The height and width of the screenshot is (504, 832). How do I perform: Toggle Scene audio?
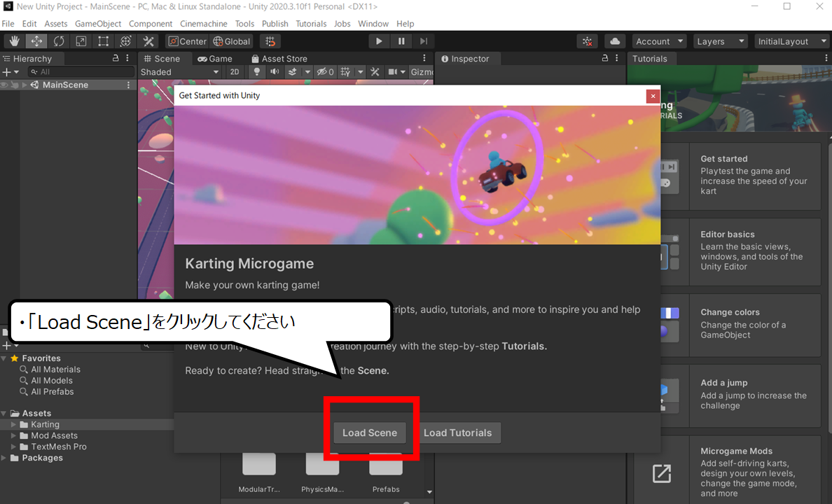[x=275, y=72]
